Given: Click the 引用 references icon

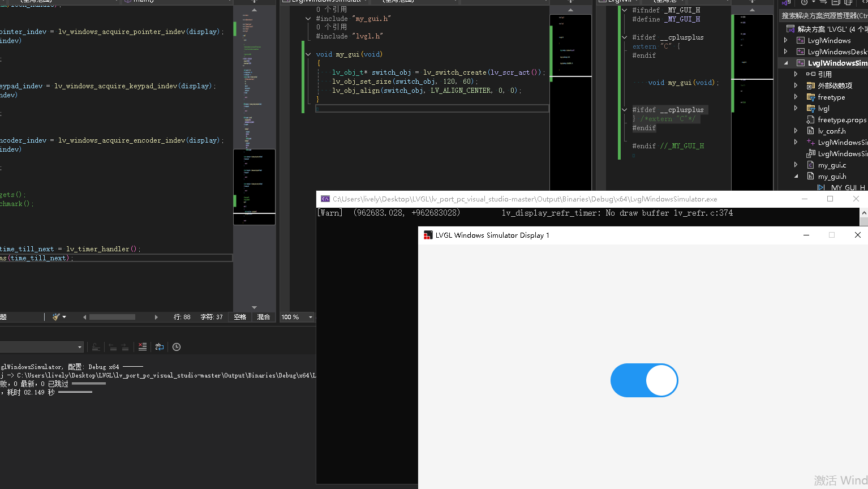Looking at the screenshot, I should (811, 74).
